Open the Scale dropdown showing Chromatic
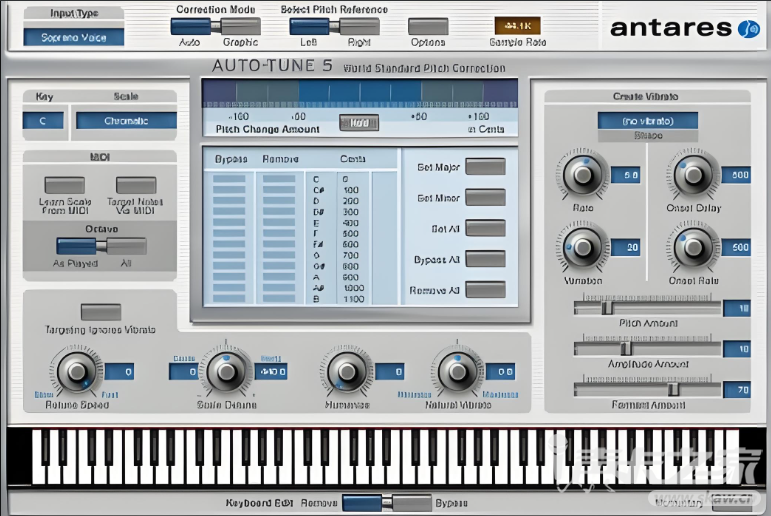 (126, 121)
